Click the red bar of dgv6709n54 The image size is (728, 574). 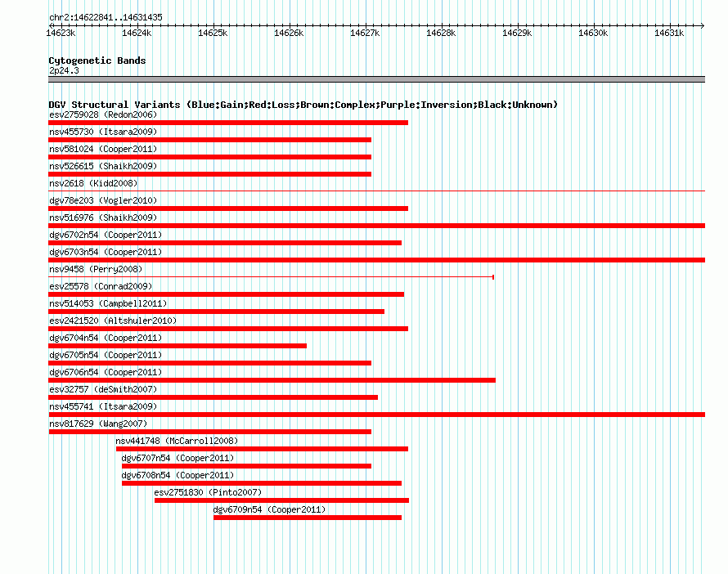click(x=308, y=518)
